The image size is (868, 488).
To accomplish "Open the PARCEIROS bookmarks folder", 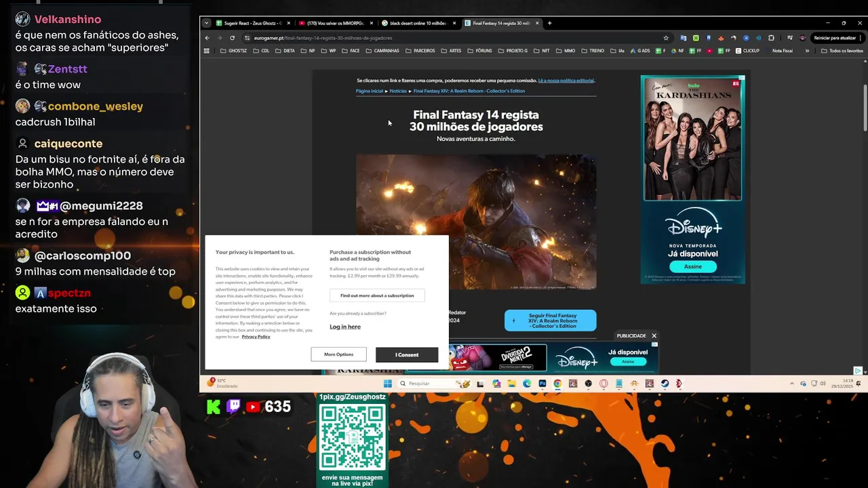I will pyautogui.click(x=420, y=51).
